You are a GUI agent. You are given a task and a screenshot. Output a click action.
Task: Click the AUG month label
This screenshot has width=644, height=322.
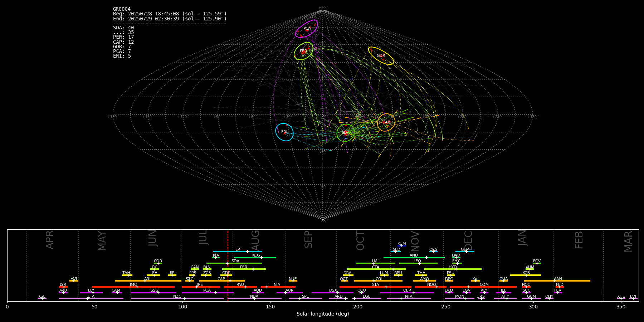click(x=255, y=240)
